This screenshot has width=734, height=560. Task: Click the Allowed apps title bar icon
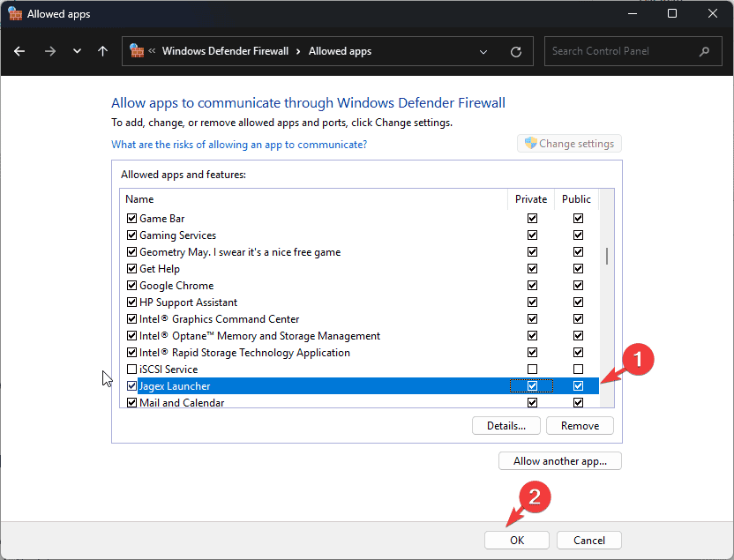point(15,13)
